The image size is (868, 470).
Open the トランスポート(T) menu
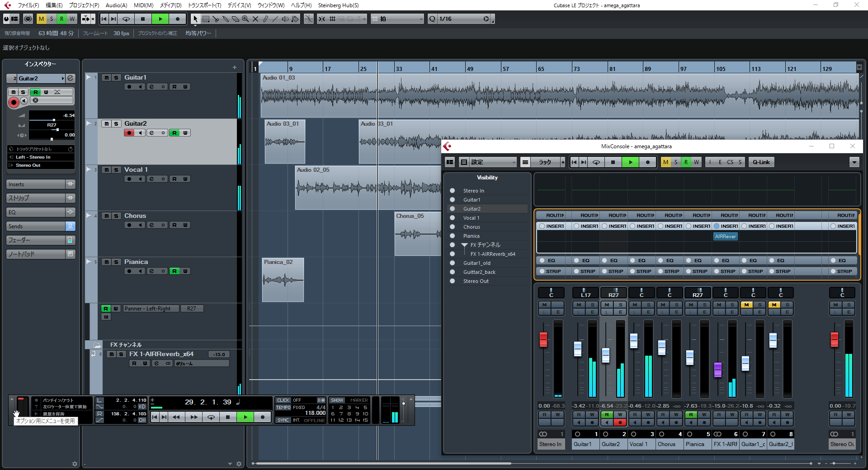(x=204, y=5)
